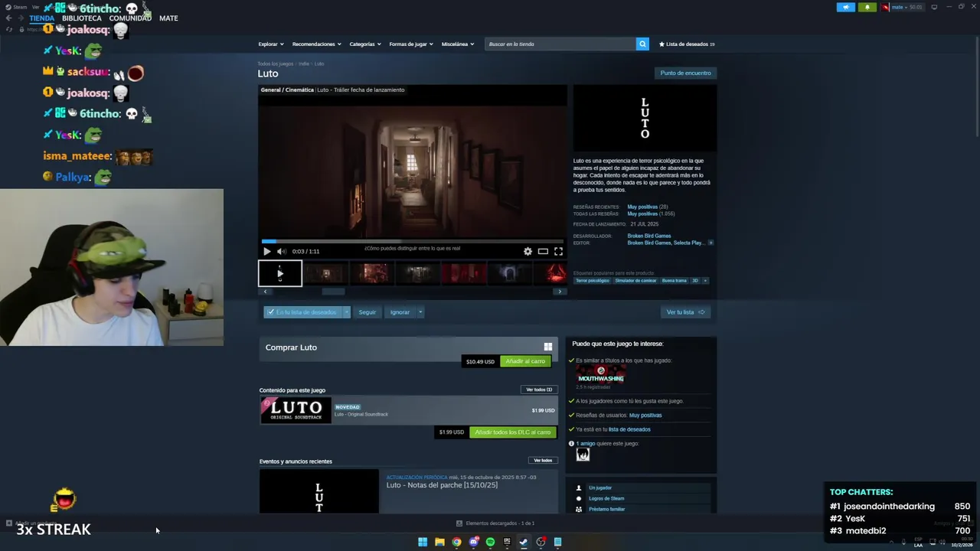The height and width of the screenshot is (551, 980).
Task: Click Steam icon in taskbar
Action: click(524, 542)
